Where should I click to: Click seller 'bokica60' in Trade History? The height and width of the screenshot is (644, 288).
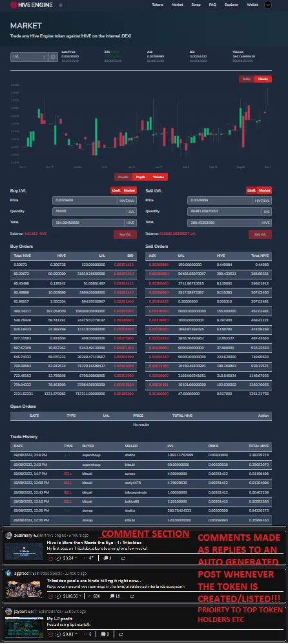click(132, 501)
